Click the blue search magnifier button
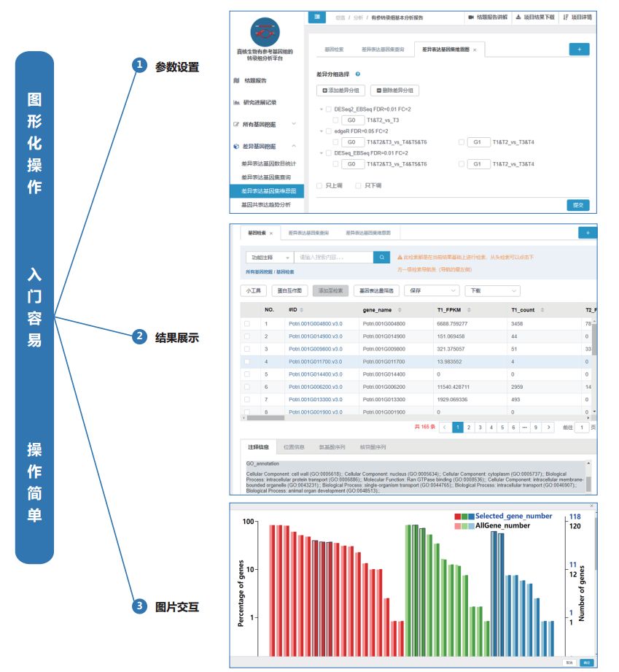Image resolution: width=619 pixels, height=672 pixels. click(381, 258)
